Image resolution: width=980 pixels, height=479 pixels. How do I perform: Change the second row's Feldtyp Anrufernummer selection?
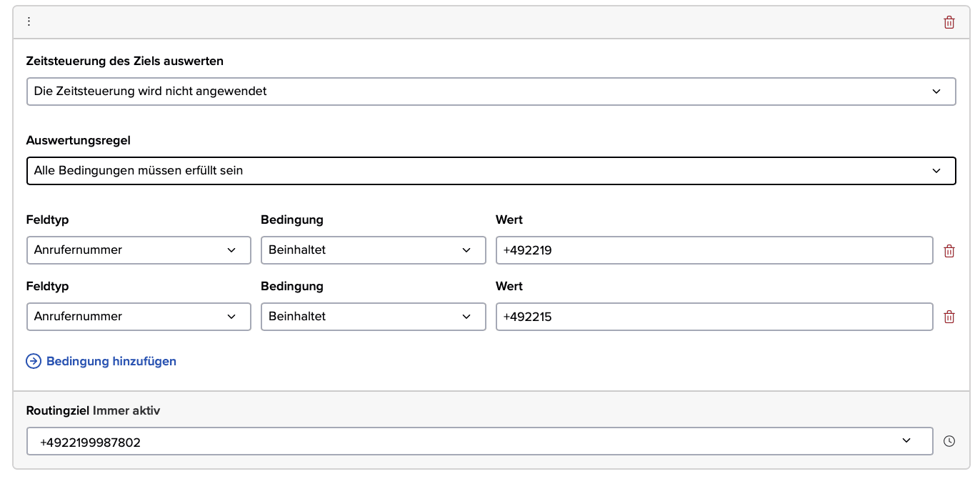click(139, 317)
